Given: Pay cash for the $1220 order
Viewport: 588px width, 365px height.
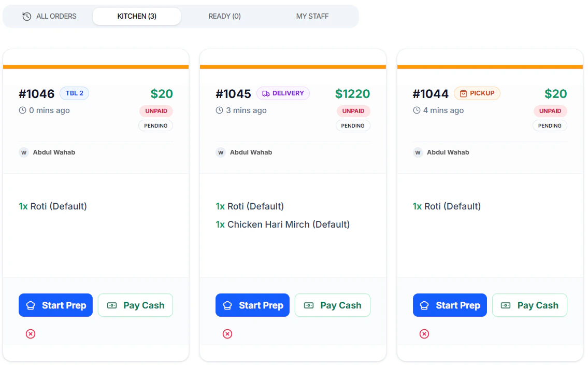Looking at the screenshot, I should [332, 305].
